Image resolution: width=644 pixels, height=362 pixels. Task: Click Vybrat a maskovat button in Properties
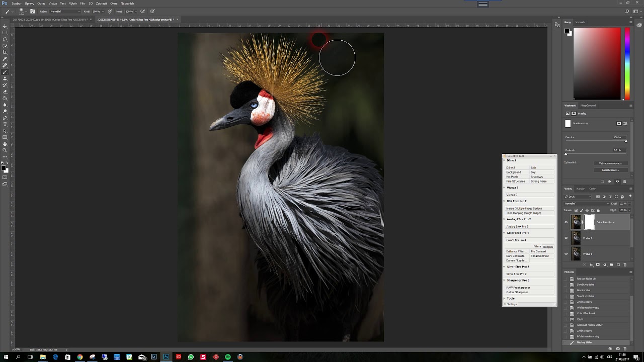coord(610,163)
